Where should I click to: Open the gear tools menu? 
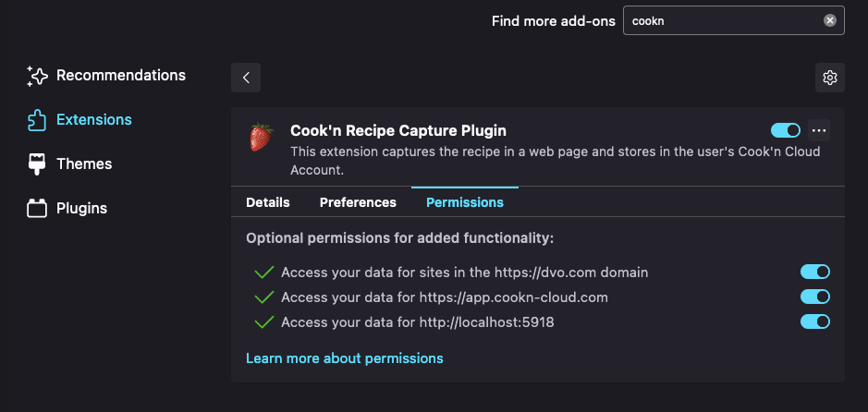(830, 78)
